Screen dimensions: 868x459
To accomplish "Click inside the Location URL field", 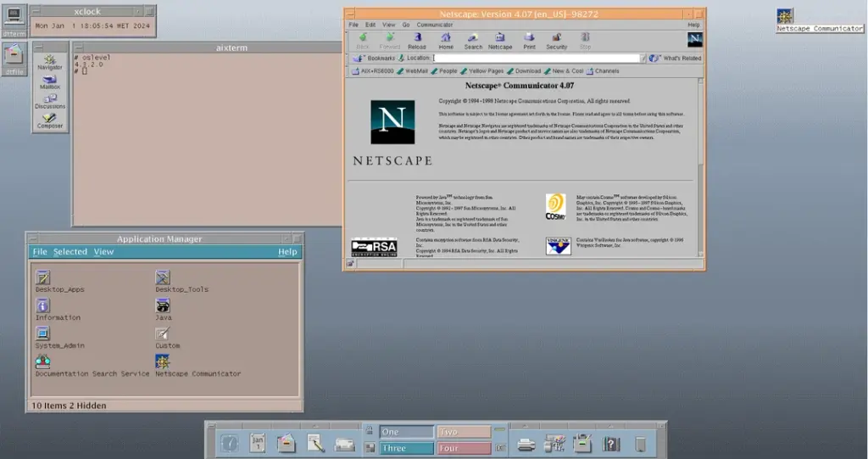I will 534,59.
